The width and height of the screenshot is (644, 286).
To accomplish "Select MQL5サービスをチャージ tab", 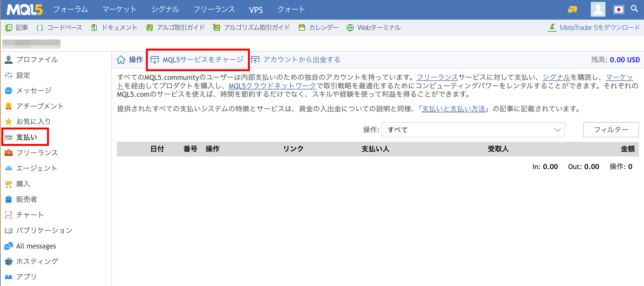I will point(197,60).
